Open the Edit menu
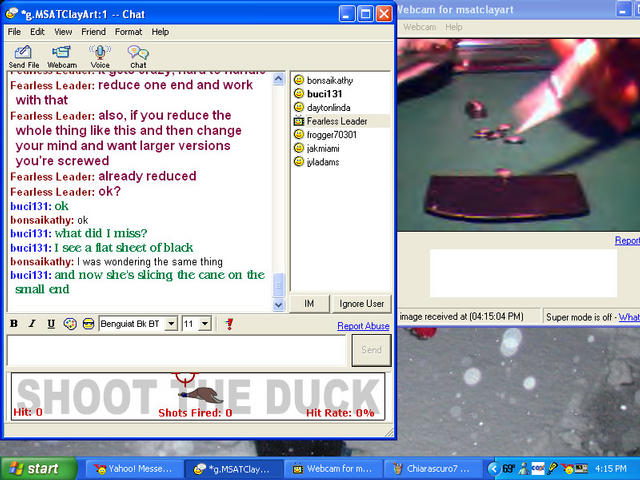This screenshot has width=640, height=480. point(37,32)
